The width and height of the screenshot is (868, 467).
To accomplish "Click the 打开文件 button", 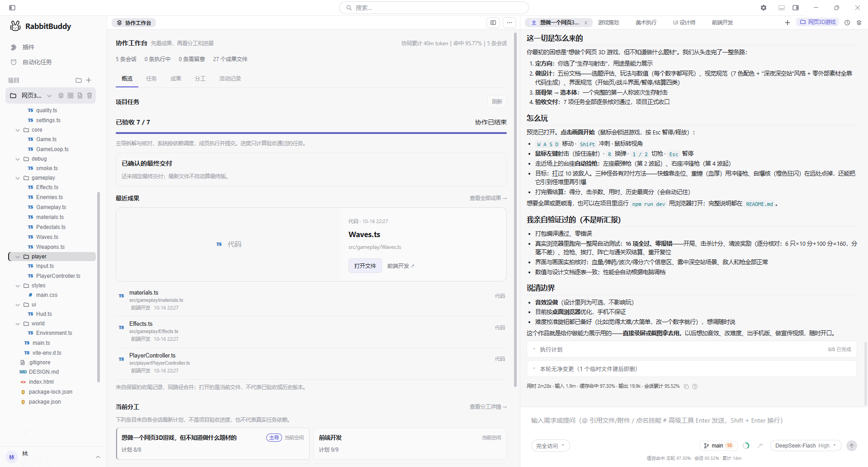I will 365,266.
